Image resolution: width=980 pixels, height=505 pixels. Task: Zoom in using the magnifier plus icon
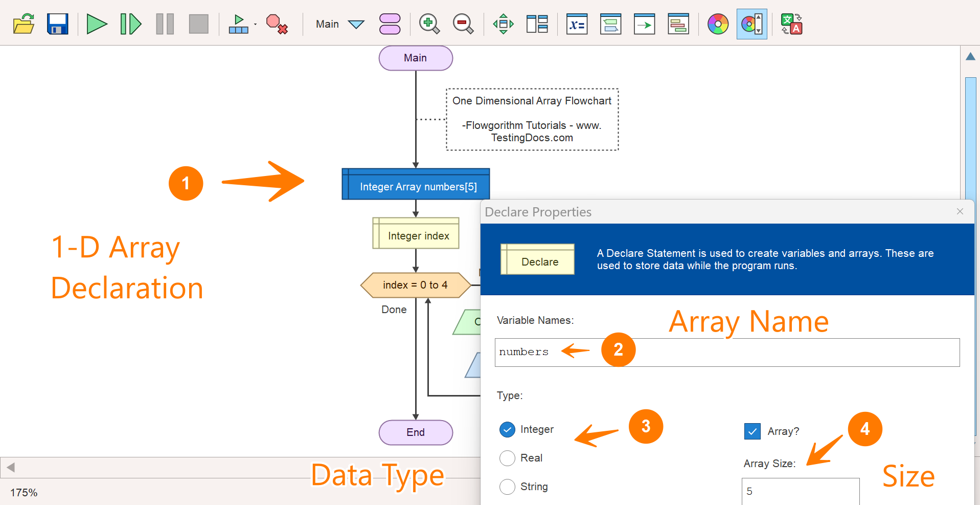[429, 24]
